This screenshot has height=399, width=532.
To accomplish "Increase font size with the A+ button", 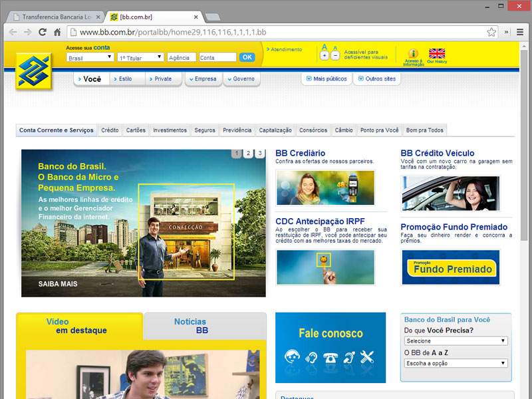I will tap(325, 55).
